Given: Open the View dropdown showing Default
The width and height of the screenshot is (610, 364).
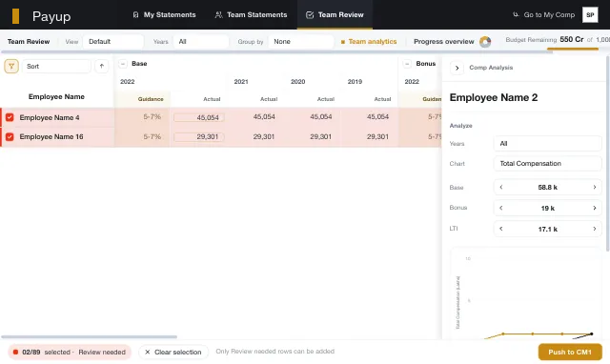Looking at the screenshot, I should [113, 42].
